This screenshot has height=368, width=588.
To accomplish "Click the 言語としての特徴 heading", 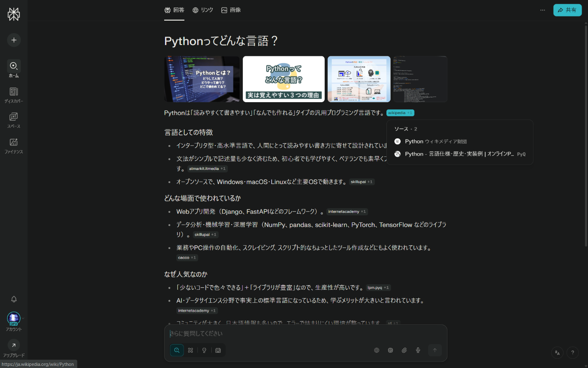I will [x=189, y=132].
